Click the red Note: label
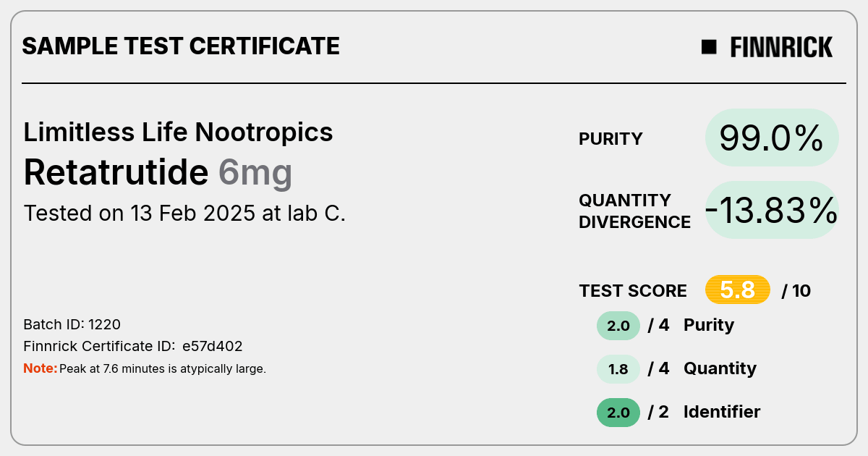This screenshot has width=868, height=456. pos(41,368)
